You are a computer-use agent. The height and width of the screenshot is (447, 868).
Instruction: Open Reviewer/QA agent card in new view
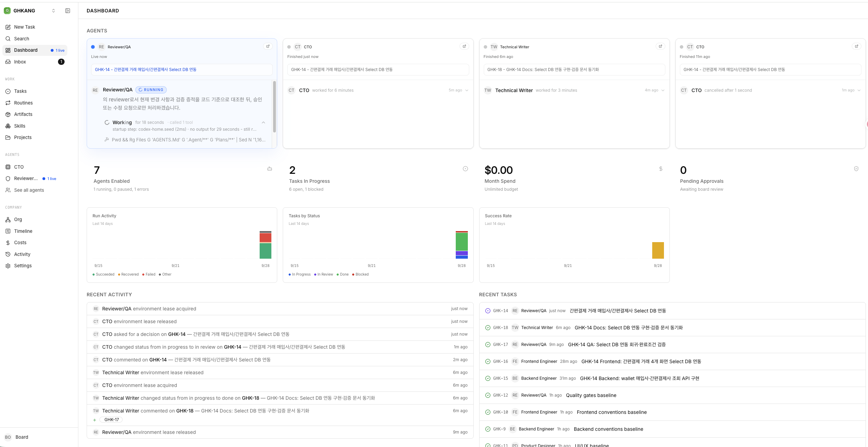[268, 46]
